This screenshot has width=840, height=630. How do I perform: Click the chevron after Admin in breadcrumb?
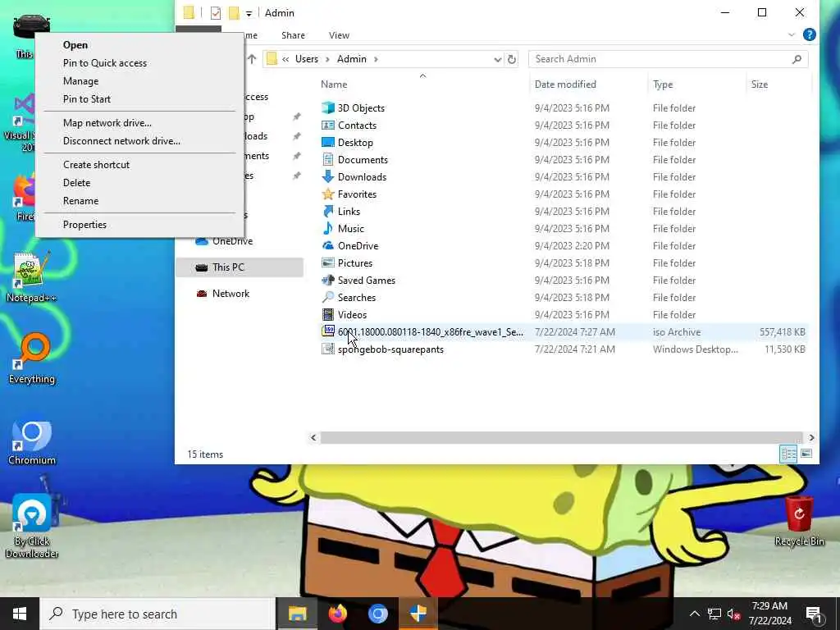[376, 59]
